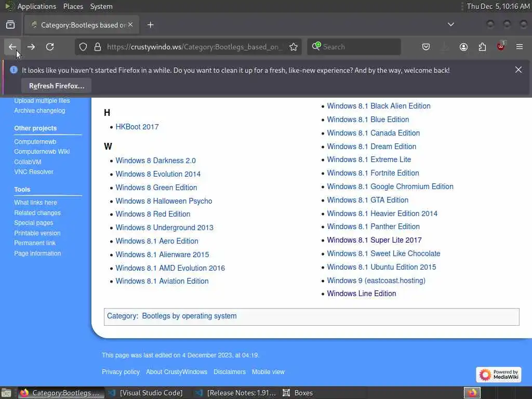The height and width of the screenshot is (399, 532).
Task: Open System menu
Action: click(101, 6)
